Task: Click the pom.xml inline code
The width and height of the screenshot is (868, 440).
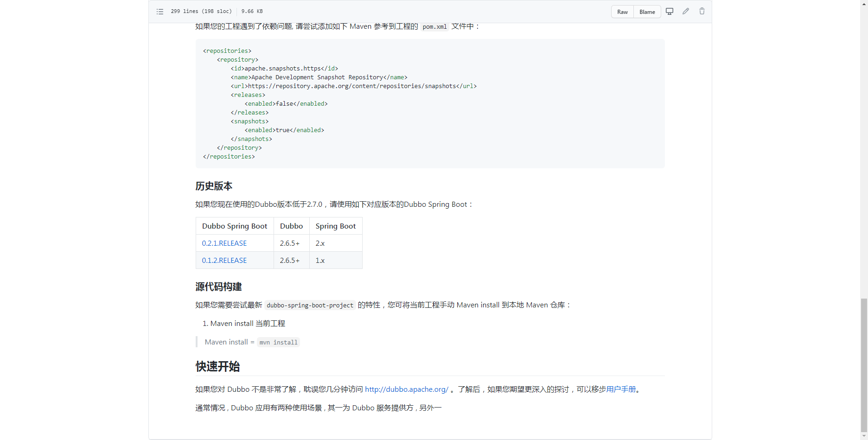Action: [x=434, y=26]
